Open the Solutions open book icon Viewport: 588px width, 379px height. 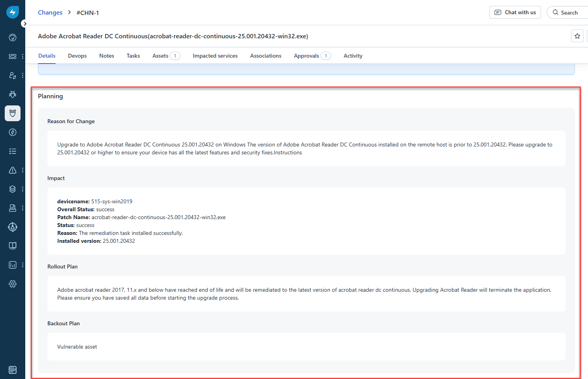tap(13, 246)
